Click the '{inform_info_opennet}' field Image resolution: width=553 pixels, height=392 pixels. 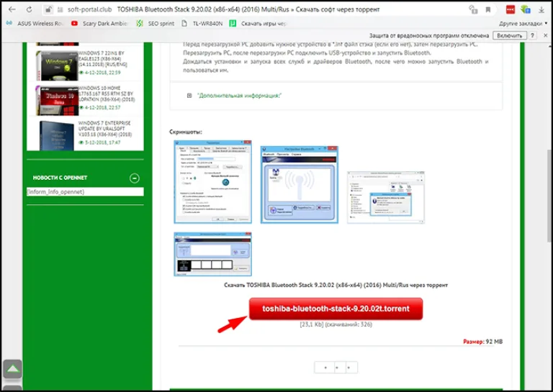click(86, 192)
